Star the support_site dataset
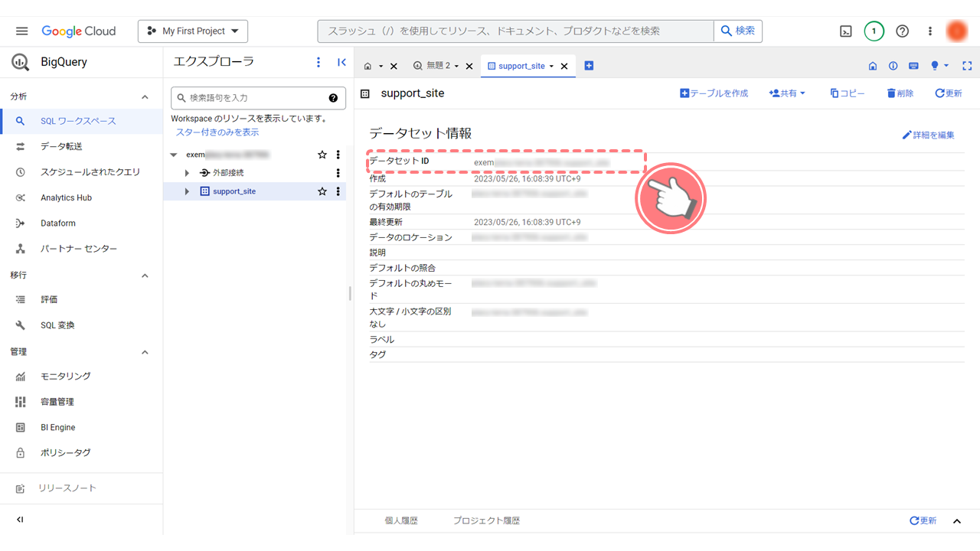This screenshot has width=980, height=551. click(322, 191)
